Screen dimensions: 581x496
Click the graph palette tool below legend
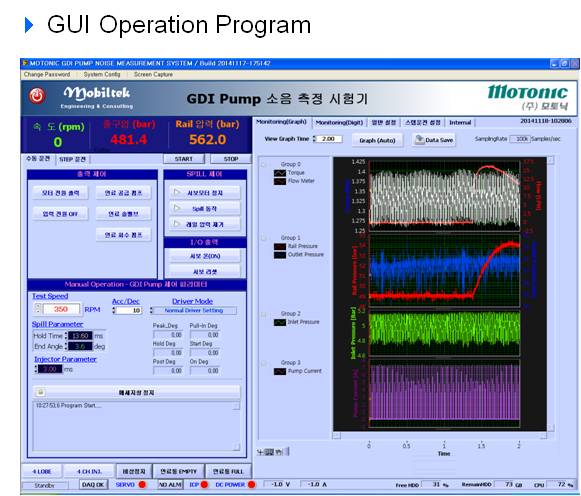pyautogui.click(x=273, y=452)
